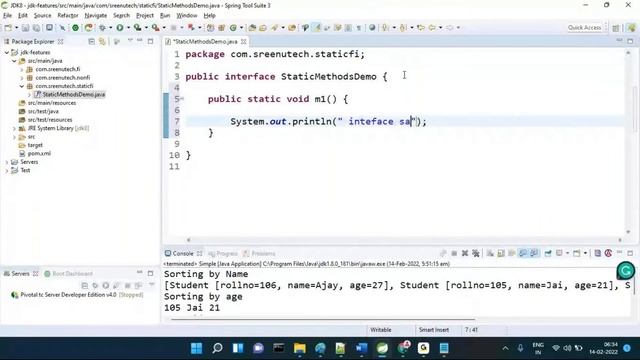This screenshot has height=360, width=640.
Task: Click the Run with Coverage toolbar icon
Action: click(138, 28)
